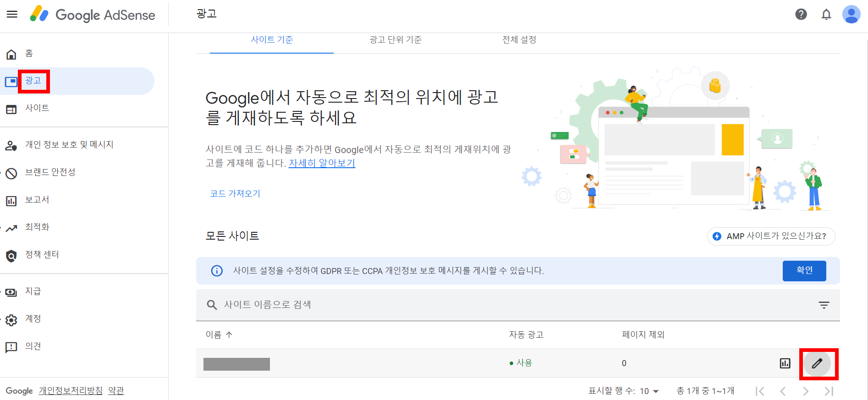Screen dimensions: 868x400
Task: Open the 약관 footer link
Action: [116, 391]
